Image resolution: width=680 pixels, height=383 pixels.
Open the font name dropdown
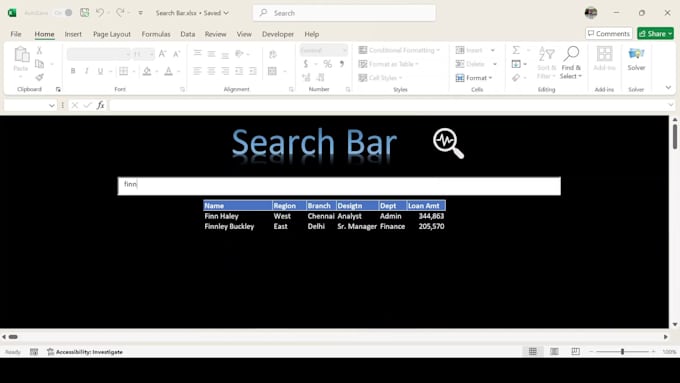(127, 54)
